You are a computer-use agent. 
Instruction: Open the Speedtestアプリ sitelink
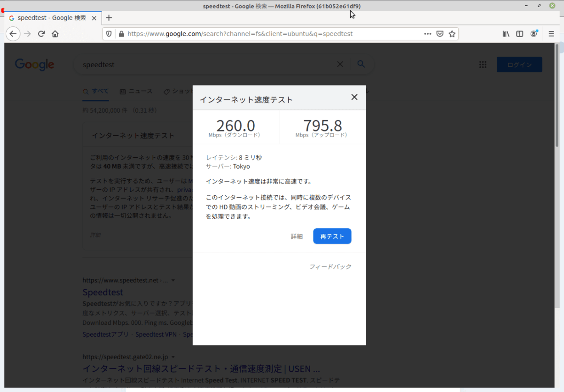[x=106, y=335]
